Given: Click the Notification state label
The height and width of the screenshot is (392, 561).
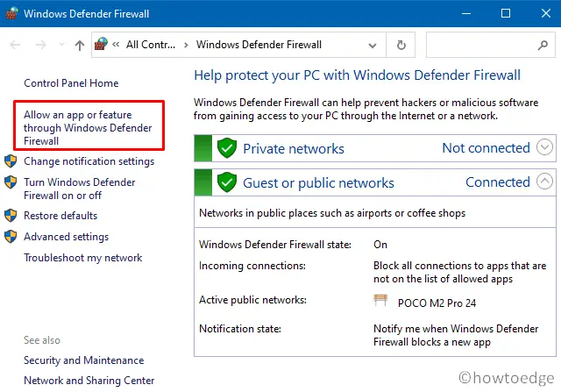Looking at the screenshot, I should pyautogui.click(x=240, y=329).
